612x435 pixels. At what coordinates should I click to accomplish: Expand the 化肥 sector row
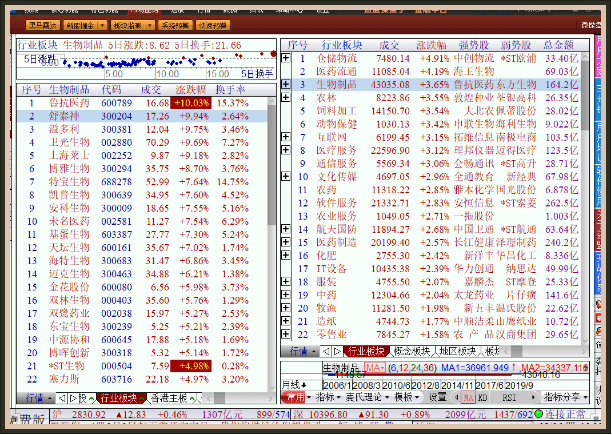(x=286, y=255)
